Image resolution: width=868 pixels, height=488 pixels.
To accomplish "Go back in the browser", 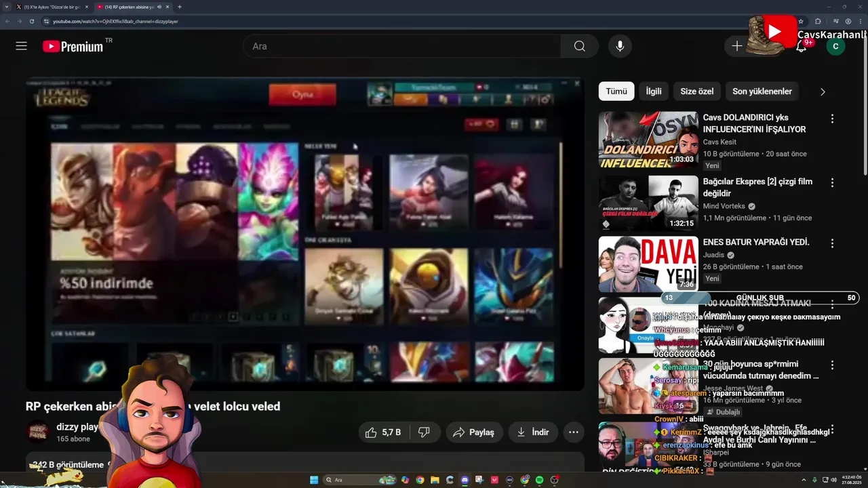I will point(7,21).
